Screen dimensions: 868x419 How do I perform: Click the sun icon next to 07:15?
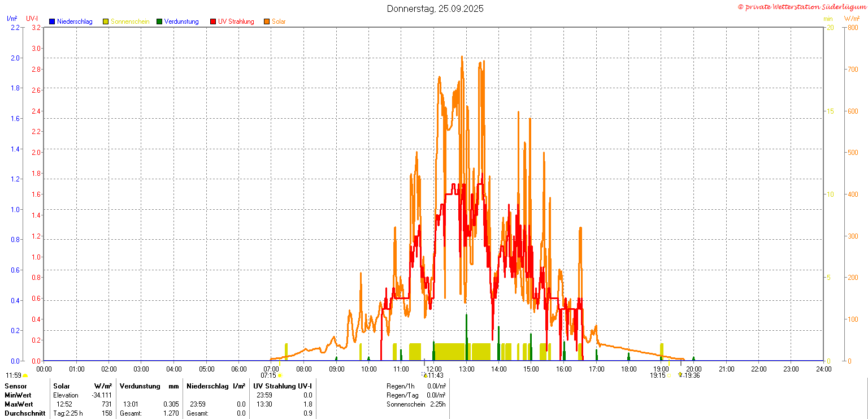pyautogui.click(x=279, y=375)
